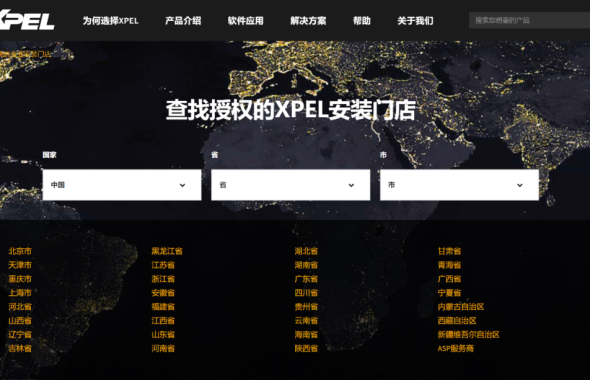Select 上海市 link

click(x=20, y=293)
